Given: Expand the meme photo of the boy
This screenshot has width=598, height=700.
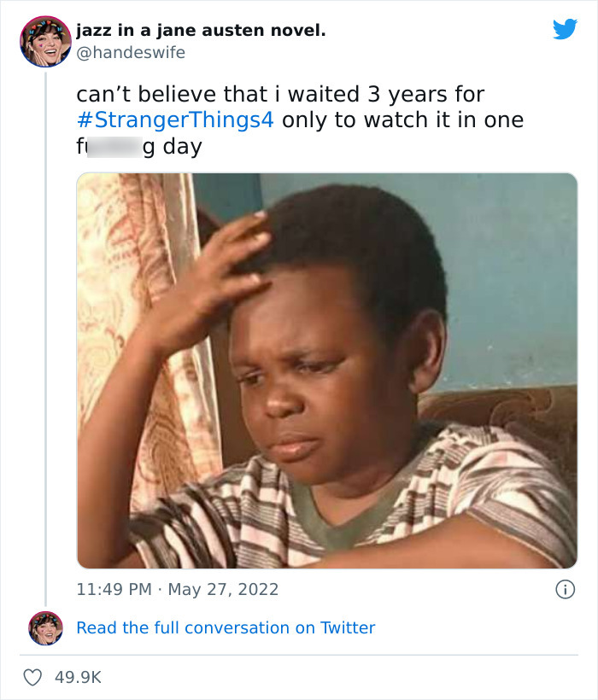Looking at the screenshot, I should tap(327, 370).
